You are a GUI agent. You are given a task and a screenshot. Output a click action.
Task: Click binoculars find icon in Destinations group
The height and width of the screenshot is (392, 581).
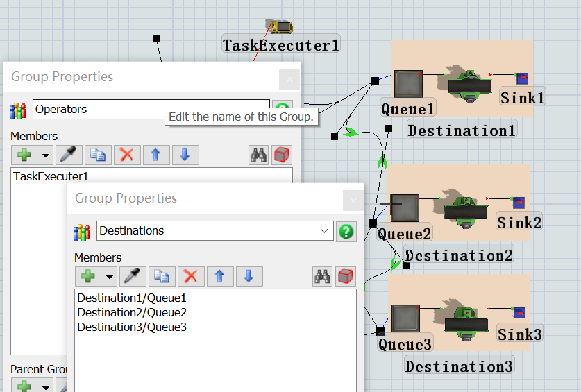[x=322, y=276]
